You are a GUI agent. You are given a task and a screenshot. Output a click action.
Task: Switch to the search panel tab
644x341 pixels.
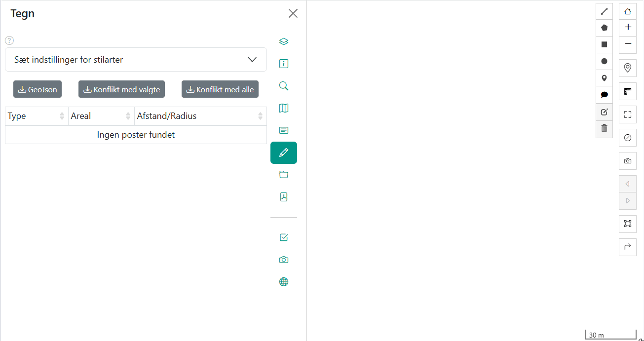(284, 86)
